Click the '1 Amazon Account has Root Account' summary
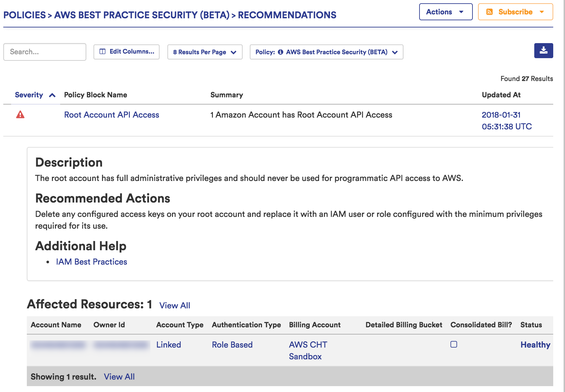565x392 pixels. [301, 115]
